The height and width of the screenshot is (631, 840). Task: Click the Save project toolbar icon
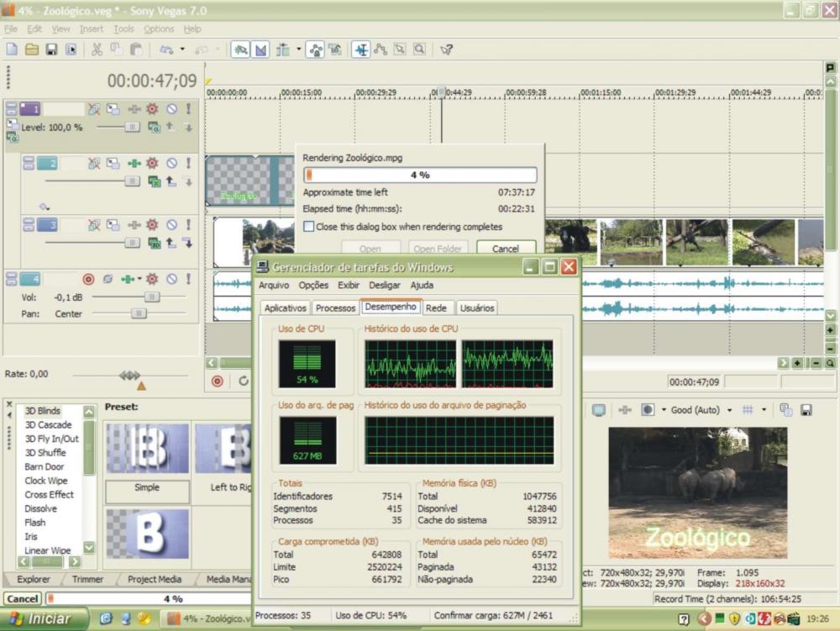pos(51,50)
